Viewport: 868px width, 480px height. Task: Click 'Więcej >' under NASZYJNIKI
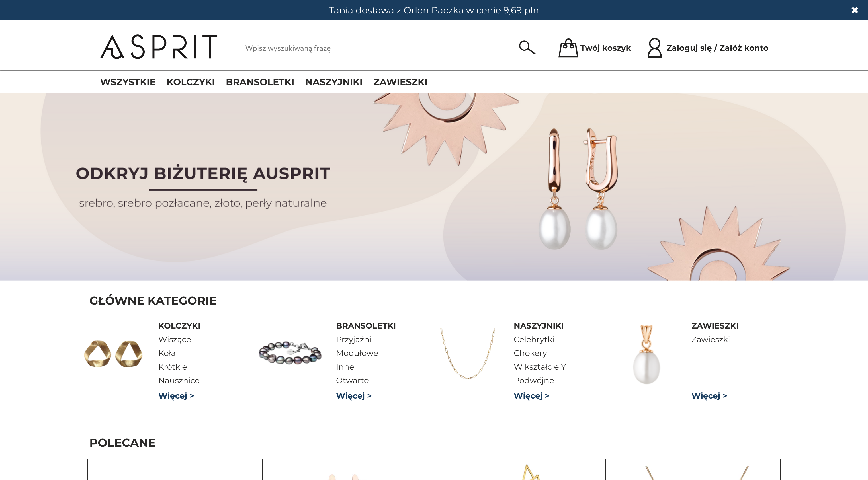pyautogui.click(x=531, y=396)
